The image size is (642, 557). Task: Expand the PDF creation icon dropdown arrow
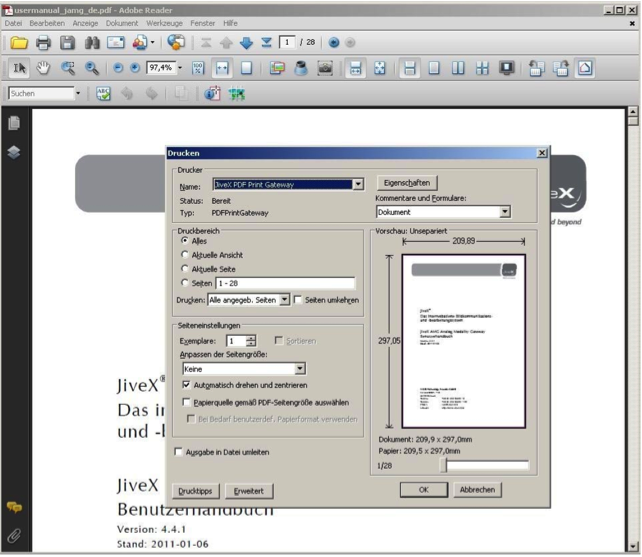[x=153, y=42]
